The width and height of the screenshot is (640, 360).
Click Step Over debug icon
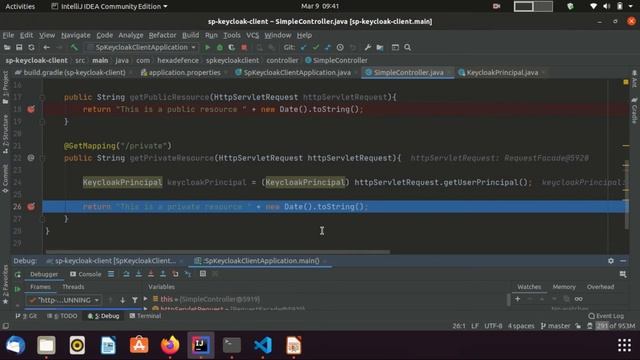coord(127,274)
